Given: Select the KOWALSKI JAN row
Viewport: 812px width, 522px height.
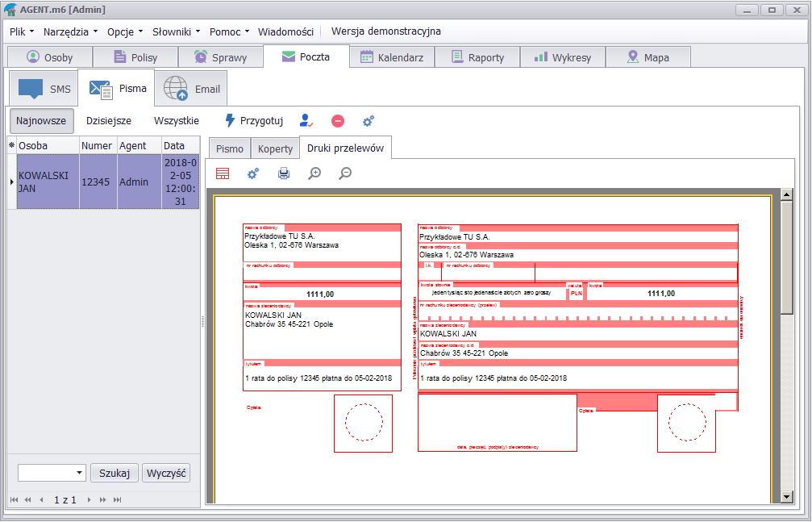Looking at the screenshot, I should [x=48, y=182].
